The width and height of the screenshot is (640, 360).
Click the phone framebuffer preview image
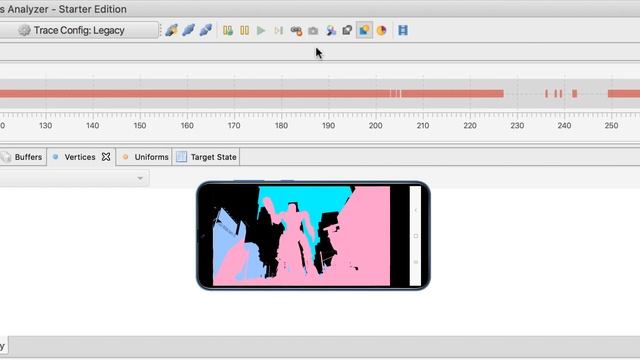pyautogui.click(x=313, y=236)
